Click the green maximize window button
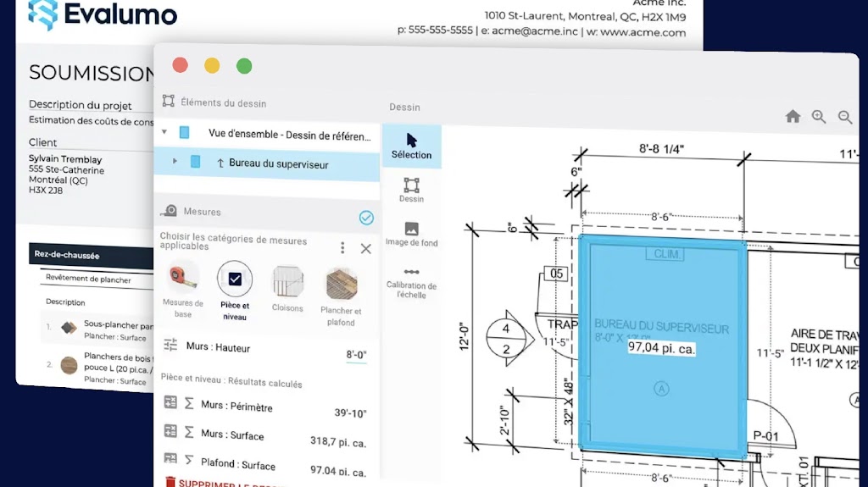The height and width of the screenshot is (487, 868). 244,66
